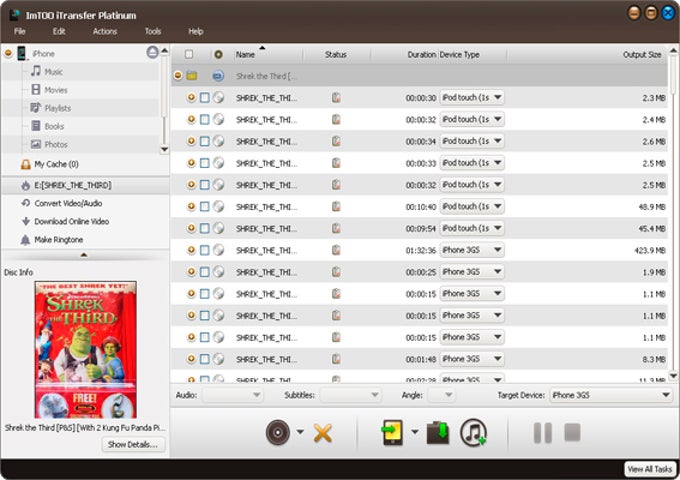Open the File menu
Image resolution: width=680 pixels, height=480 pixels.
point(20,31)
